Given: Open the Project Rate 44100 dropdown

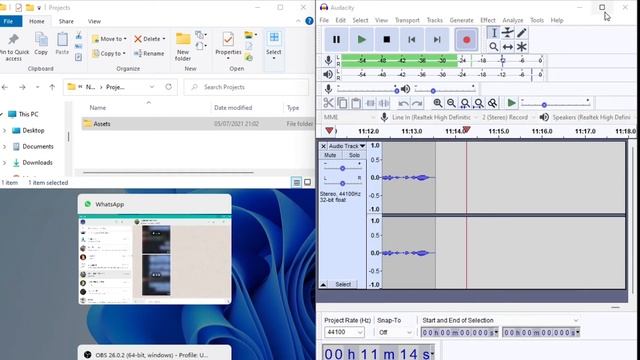Looking at the screenshot, I should [344, 332].
